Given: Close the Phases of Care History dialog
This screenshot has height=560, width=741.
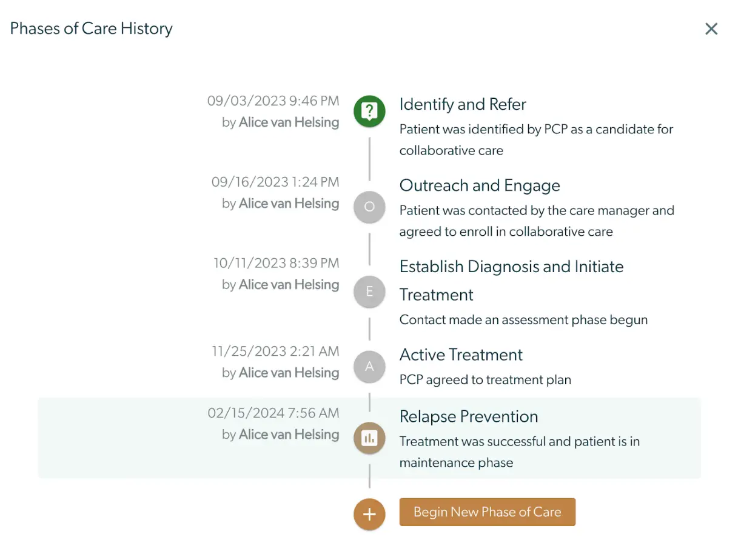Looking at the screenshot, I should (711, 28).
